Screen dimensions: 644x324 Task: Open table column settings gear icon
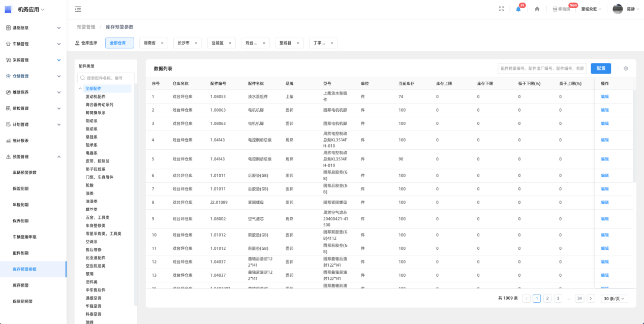coord(626,69)
